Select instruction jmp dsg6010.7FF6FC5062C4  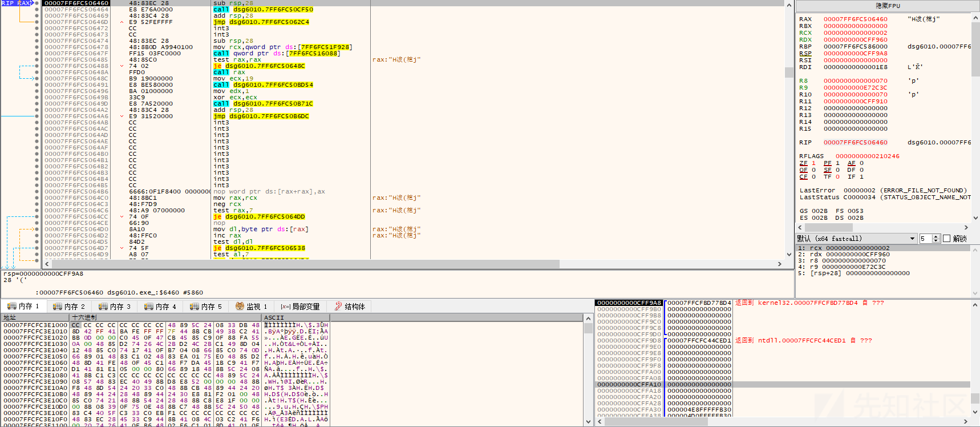[x=261, y=22]
